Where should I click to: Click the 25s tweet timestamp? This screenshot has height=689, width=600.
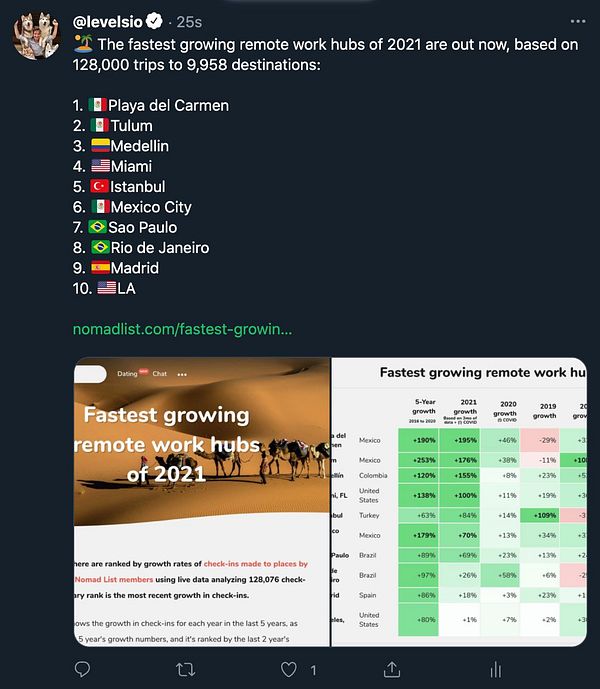(191, 21)
